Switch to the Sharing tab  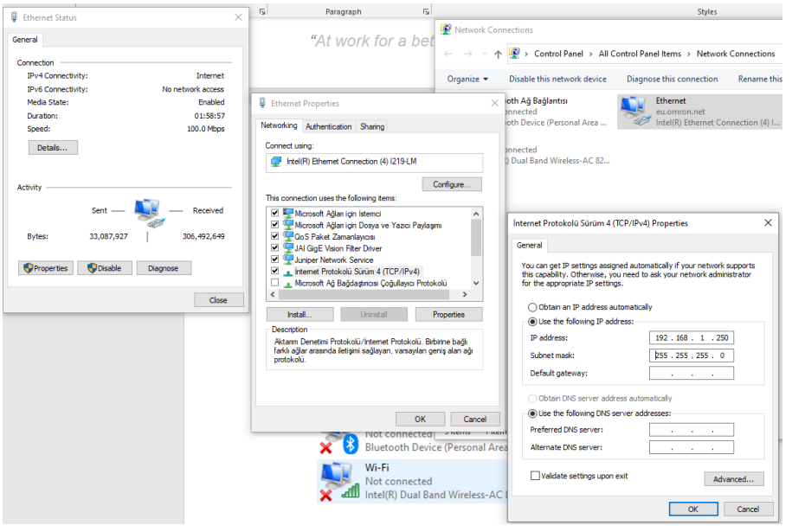pos(372,126)
